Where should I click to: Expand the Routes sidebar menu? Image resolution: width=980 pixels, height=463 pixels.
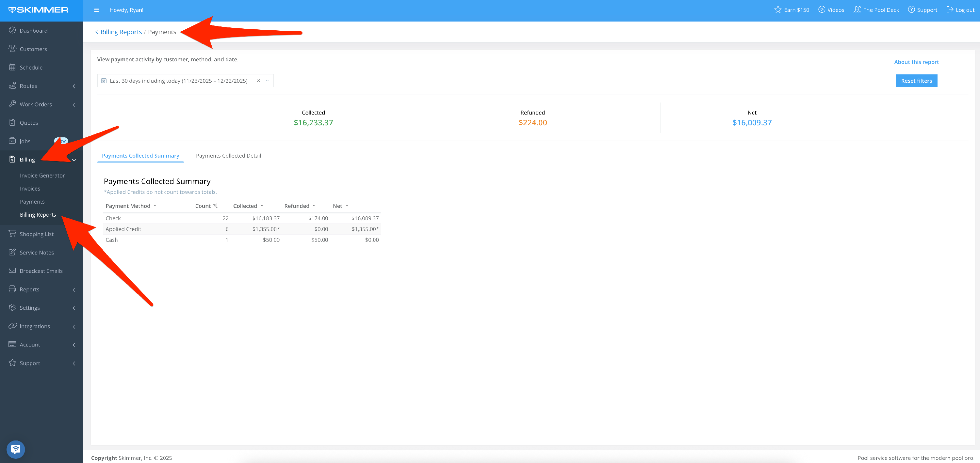74,86
